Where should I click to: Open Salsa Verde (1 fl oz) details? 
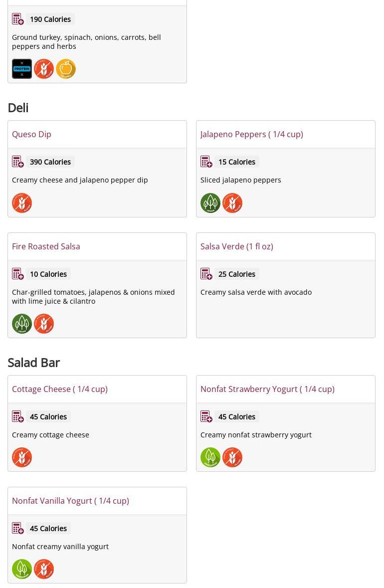pyautogui.click(x=236, y=246)
